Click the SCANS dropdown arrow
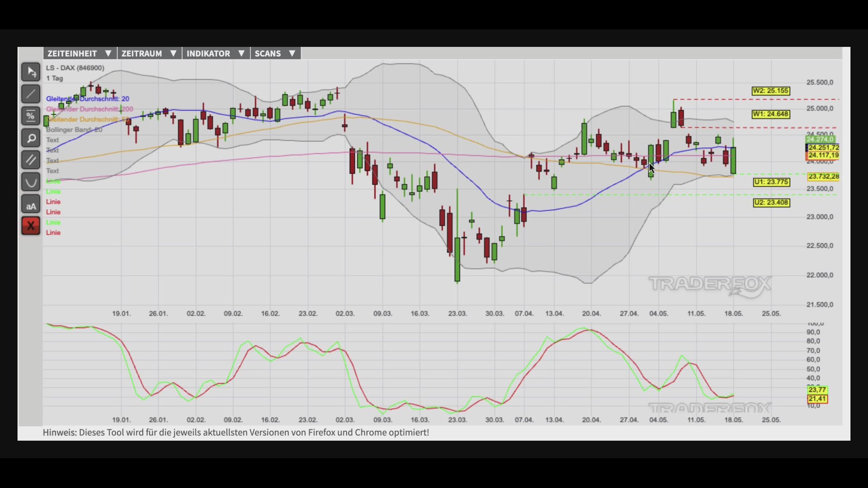868x488 pixels. coord(292,53)
